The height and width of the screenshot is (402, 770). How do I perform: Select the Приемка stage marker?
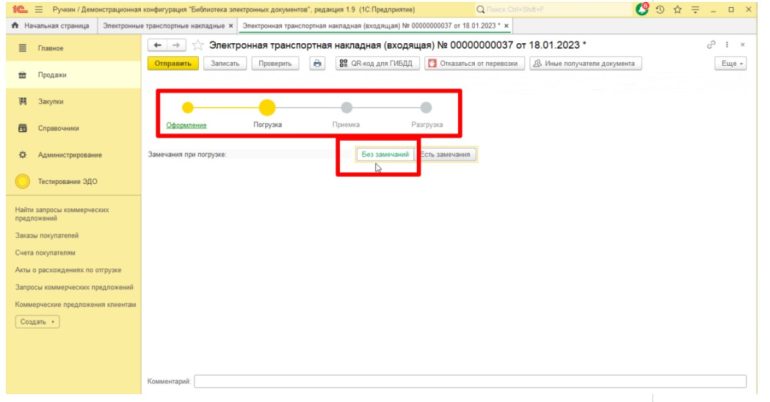point(347,107)
